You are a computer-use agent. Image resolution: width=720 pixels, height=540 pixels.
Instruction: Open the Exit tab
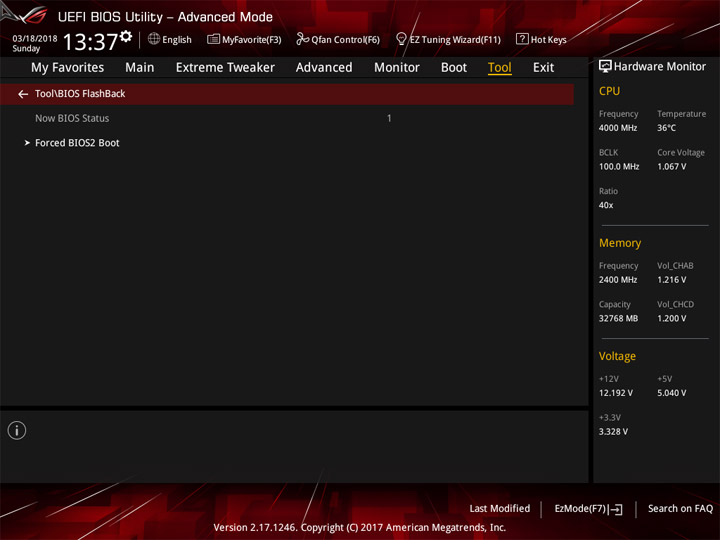coord(543,68)
